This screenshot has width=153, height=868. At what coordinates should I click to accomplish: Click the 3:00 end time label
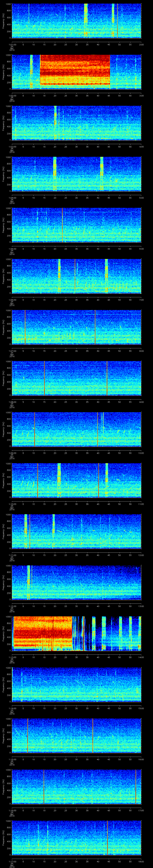141,96
